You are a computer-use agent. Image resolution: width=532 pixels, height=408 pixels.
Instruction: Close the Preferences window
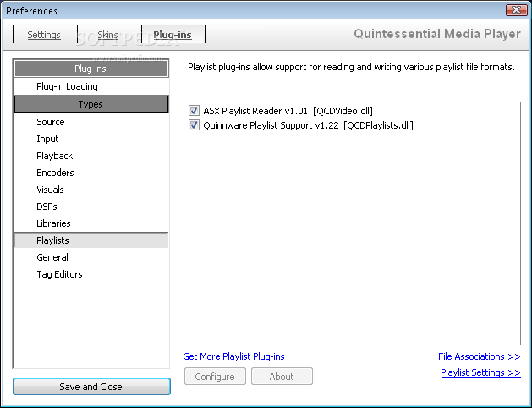(x=517, y=10)
